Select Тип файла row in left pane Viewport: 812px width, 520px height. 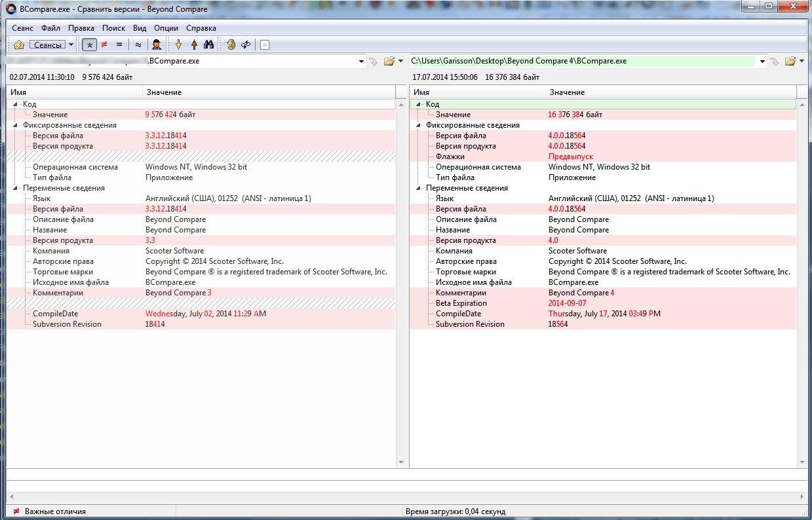201,177
